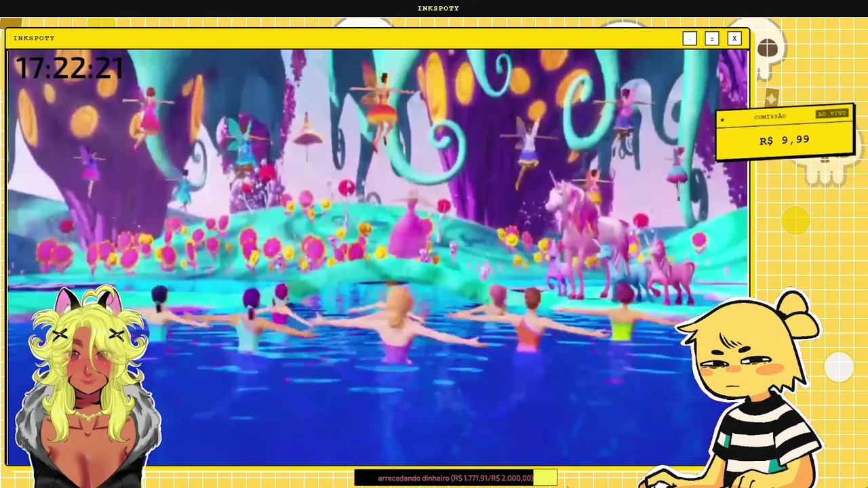Click the AO VIVO badge
The image size is (868, 488).
pos(832,113)
